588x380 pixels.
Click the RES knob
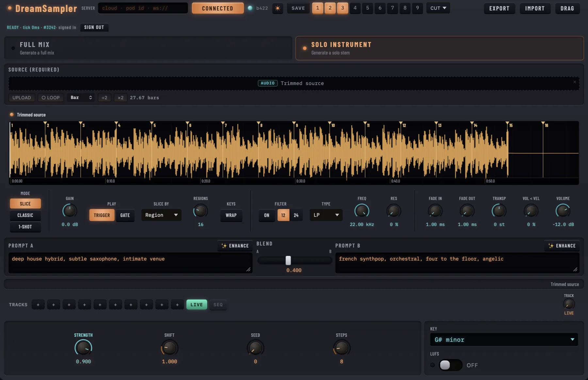(394, 211)
